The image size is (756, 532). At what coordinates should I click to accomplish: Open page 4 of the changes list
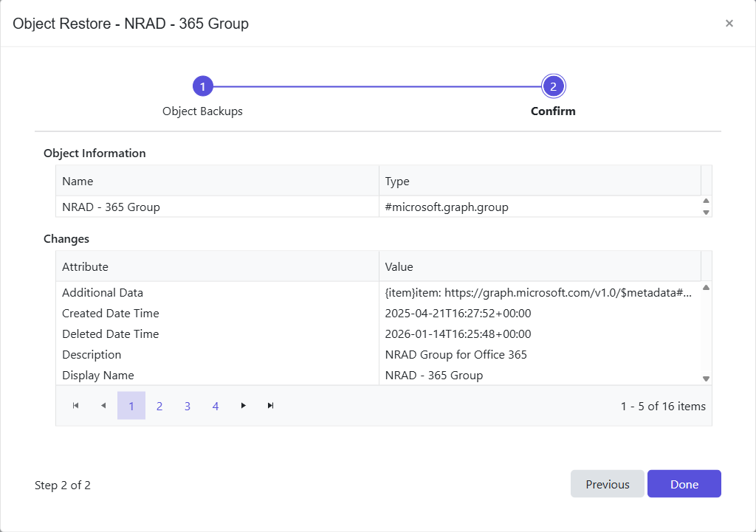[215, 405]
